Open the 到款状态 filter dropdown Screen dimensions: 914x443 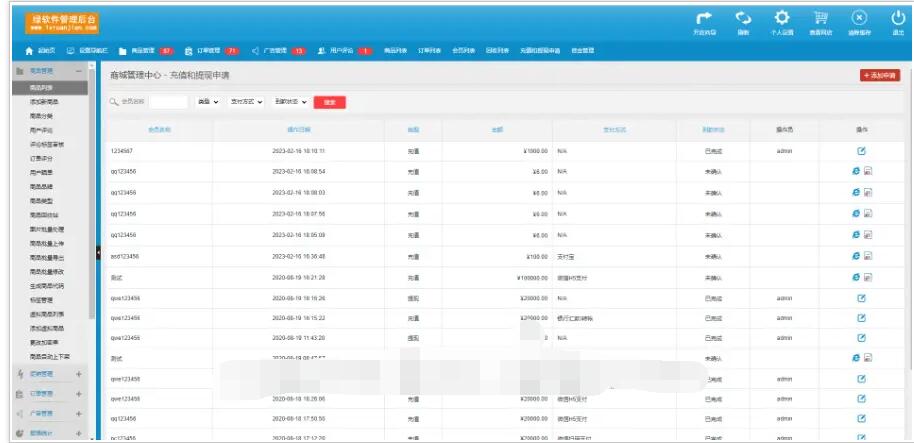click(x=290, y=102)
